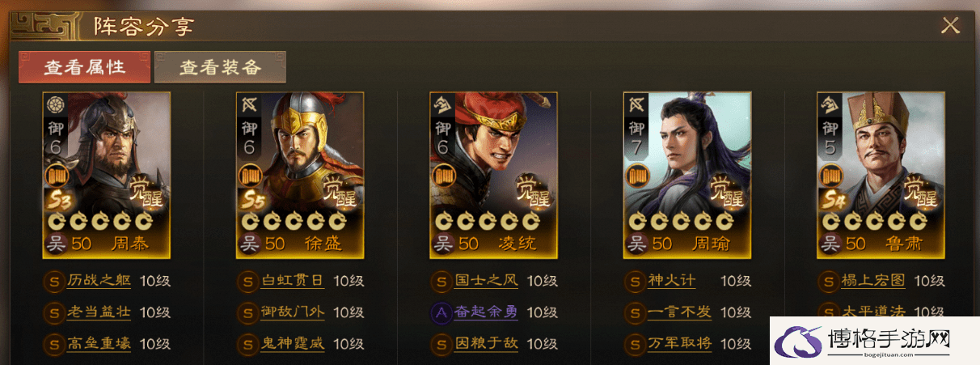Viewport: 980px width, 365px height.
Task: Switch to 查看装备 tab
Action: [220, 67]
